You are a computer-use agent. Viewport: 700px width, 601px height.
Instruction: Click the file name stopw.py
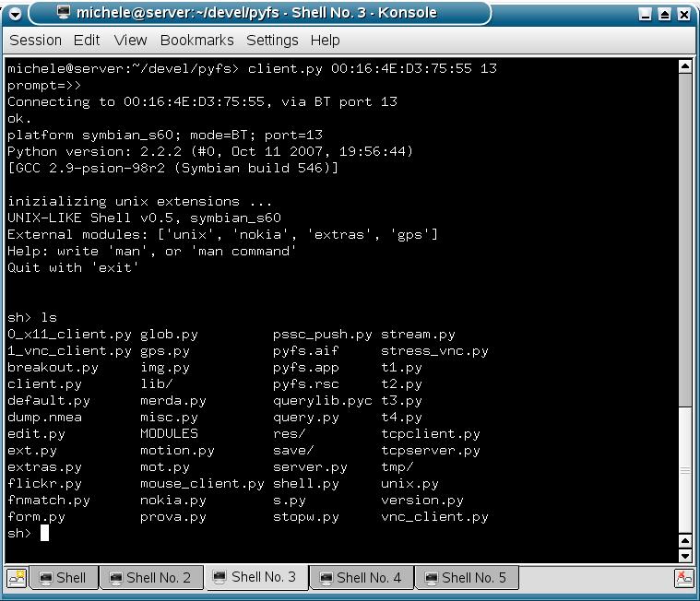[306, 517]
